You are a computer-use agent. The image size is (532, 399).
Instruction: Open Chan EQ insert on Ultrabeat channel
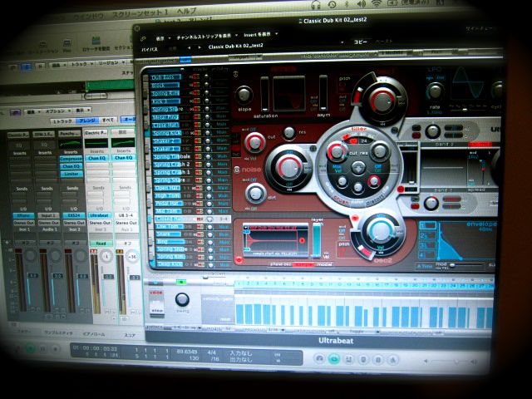click(97, 158)
